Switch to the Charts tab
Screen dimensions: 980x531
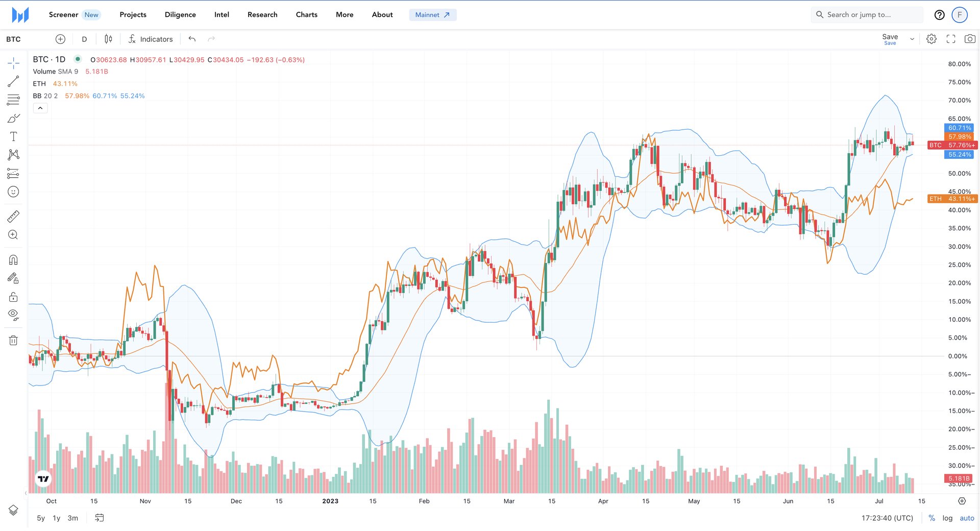point(306,14)
